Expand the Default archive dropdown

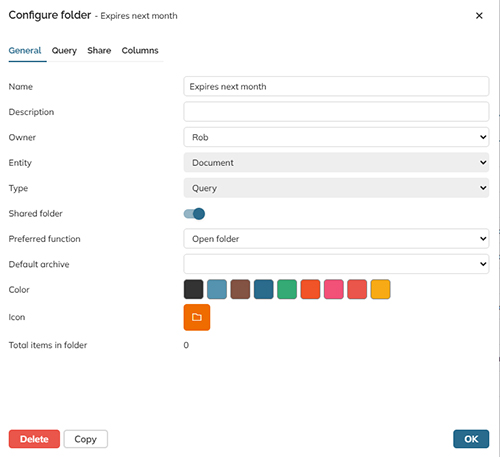pos(336,264)
